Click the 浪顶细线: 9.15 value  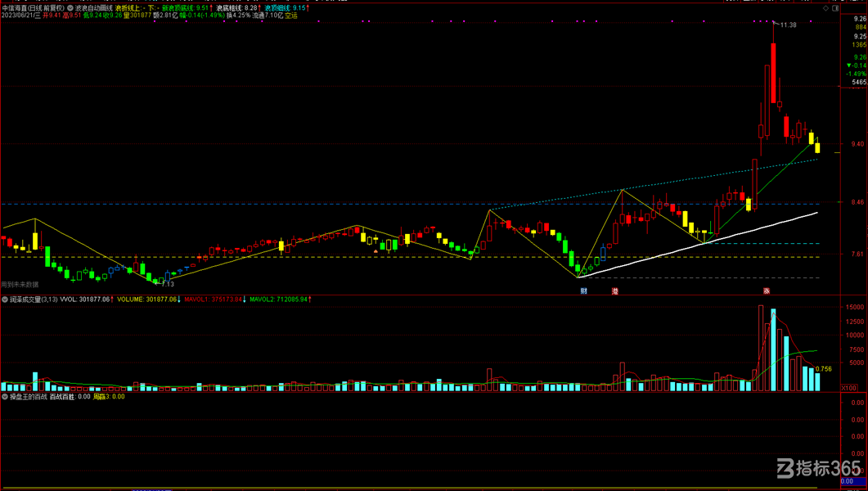point(285,9)
